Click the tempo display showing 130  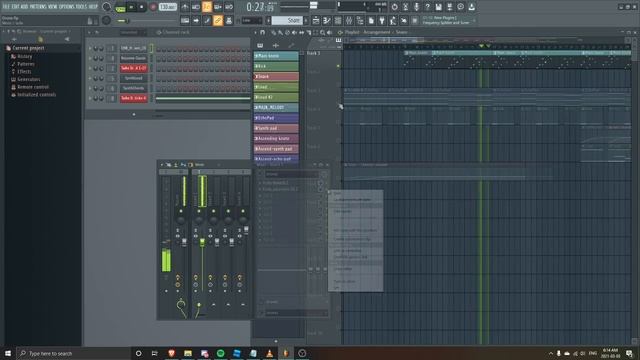click(x=167, y=7)
